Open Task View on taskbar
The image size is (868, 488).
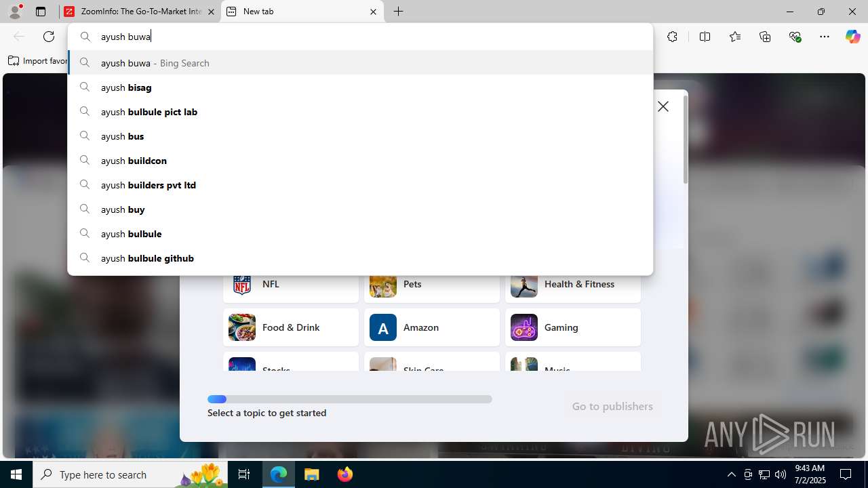click(x=244, y=474)
